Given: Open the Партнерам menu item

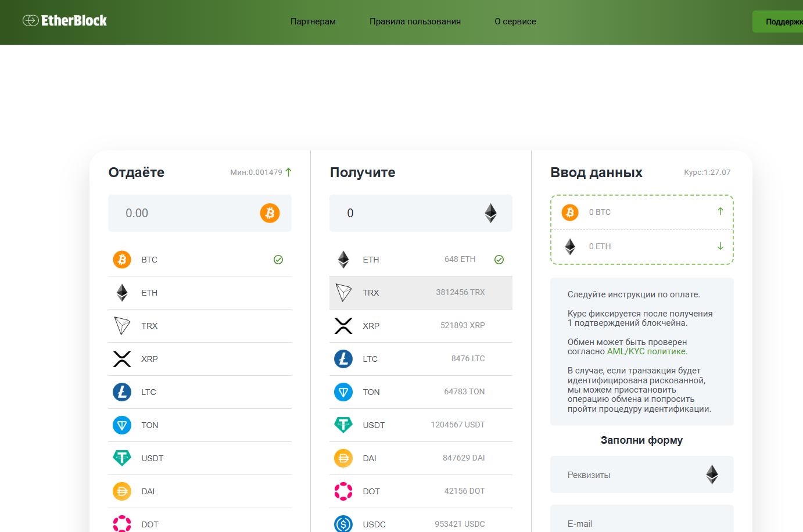Looking at the screenshot, I should tap(313, 21).
